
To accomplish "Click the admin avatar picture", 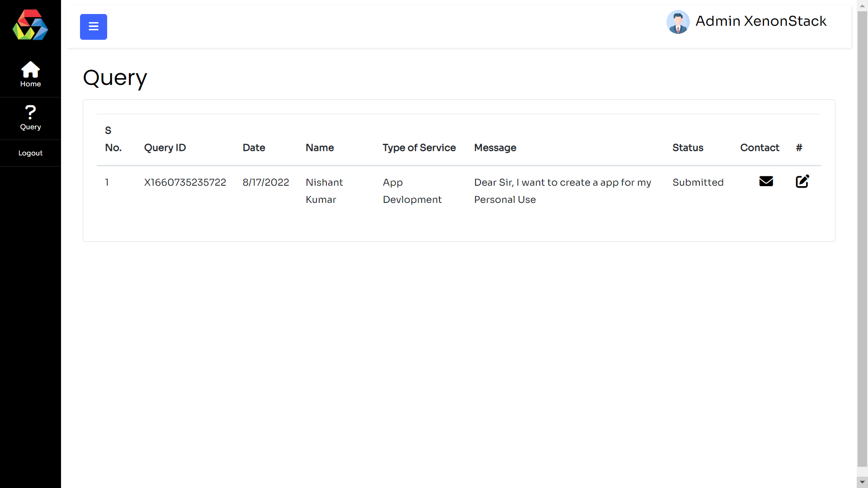I will [x=678, y=22].
